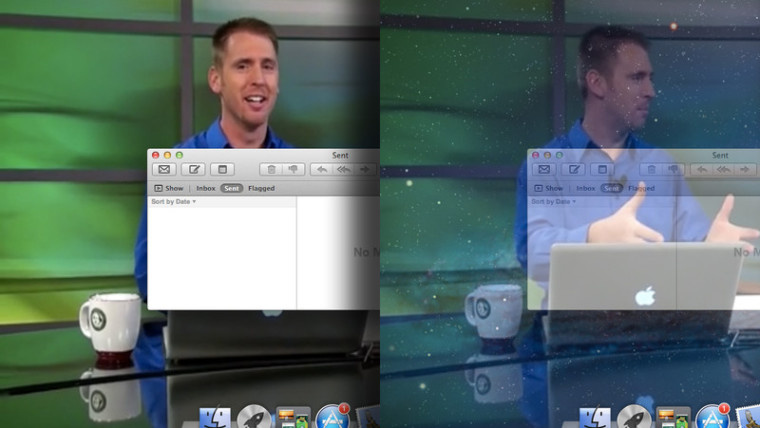The width and height of the screenshot is (760, 428).
Task: Click Get Mail envelope in right faded window
Action: (545, 170)
